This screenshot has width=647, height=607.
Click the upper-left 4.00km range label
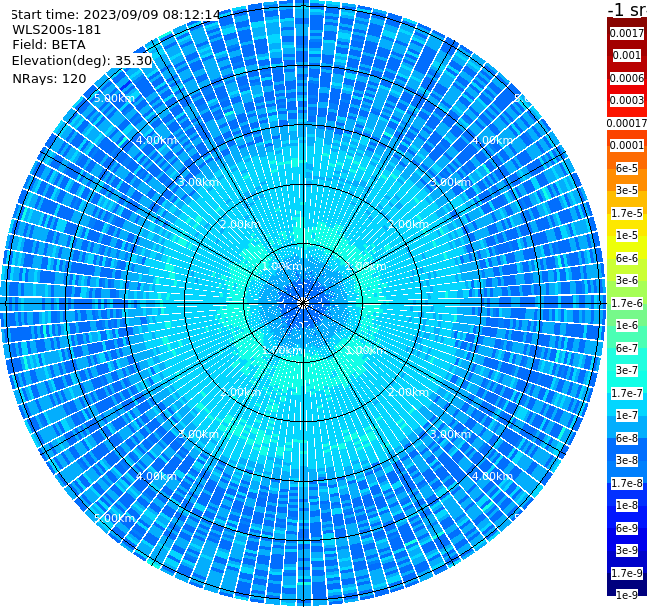click(156, 140)
